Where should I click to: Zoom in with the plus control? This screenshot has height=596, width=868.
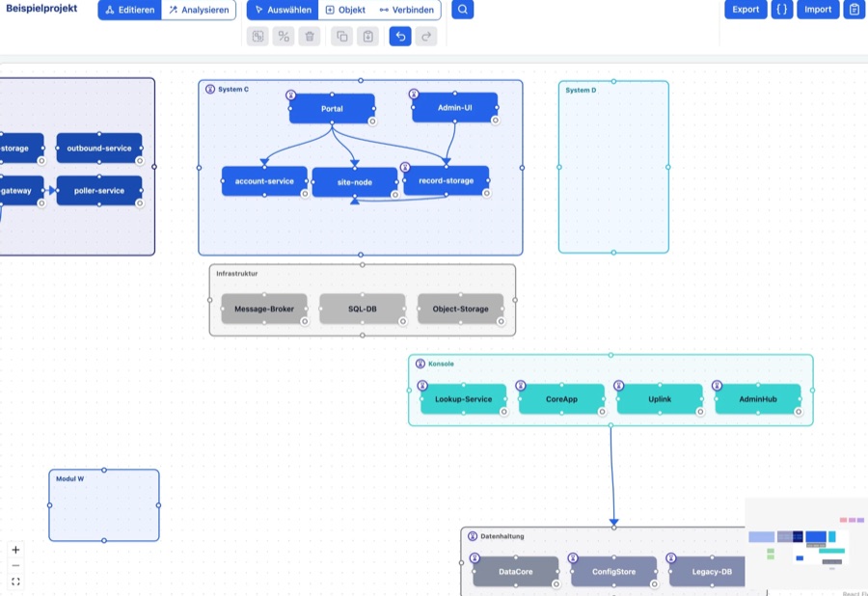[x=15, y=550]
